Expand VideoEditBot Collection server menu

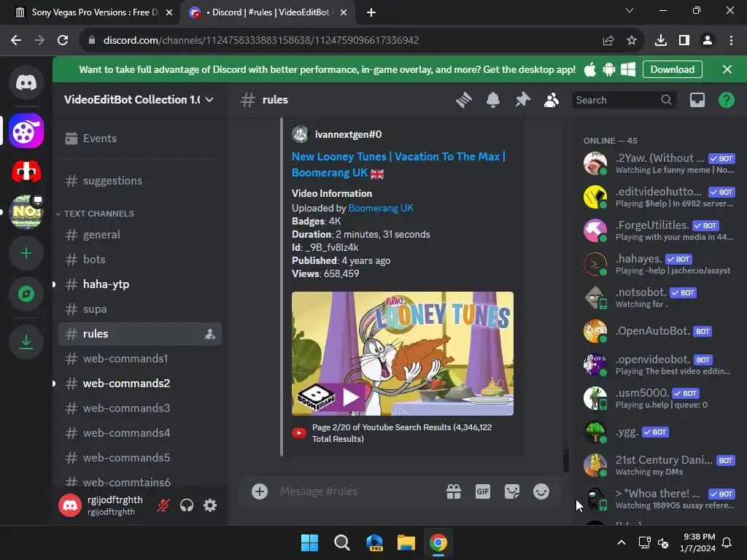139,99
